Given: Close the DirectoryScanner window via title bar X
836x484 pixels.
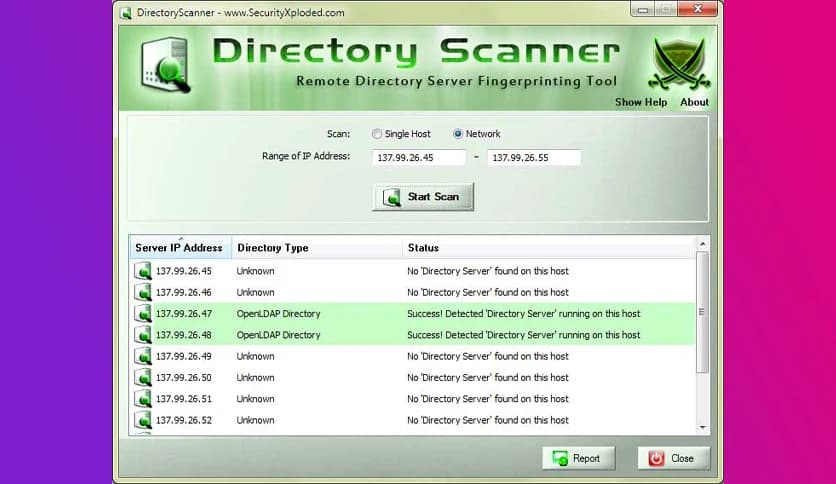Looking at the screenshot, I should pyautogui.click(x=697, y=9).
